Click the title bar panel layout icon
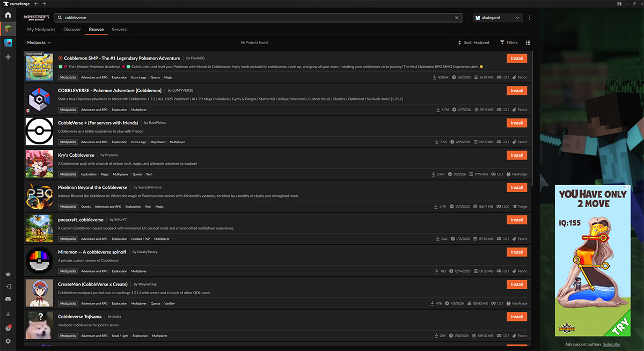 [619, 4]
